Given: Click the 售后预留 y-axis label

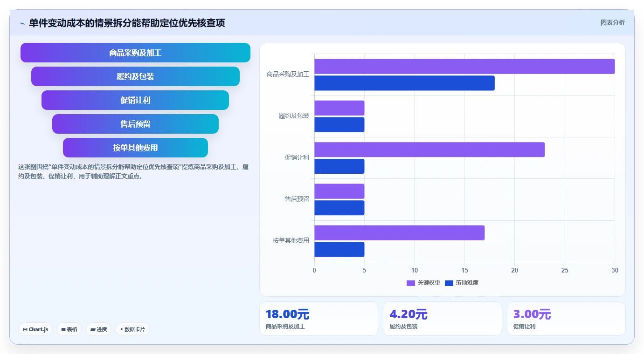Looking at the screenshot, I should tap(297, 199).
